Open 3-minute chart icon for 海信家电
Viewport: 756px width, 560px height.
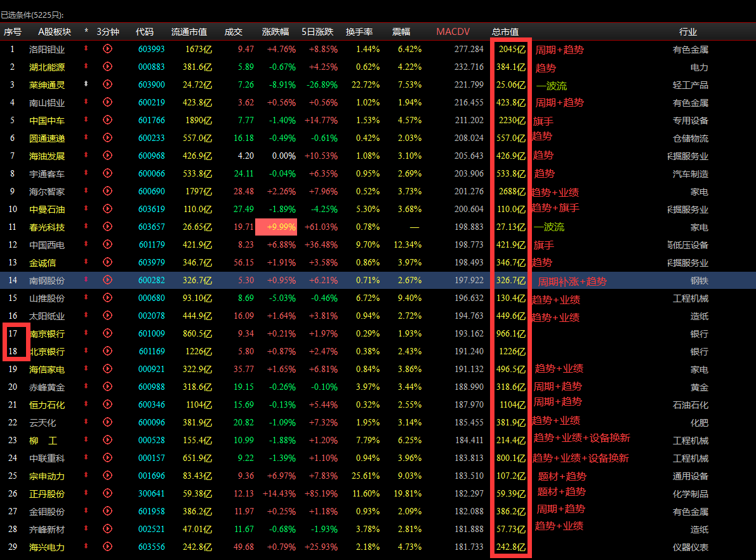[107, 369]
